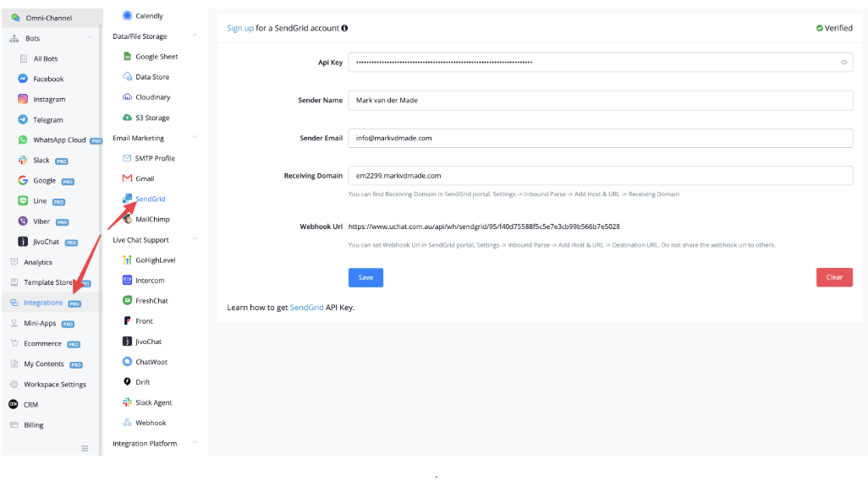
Task: Click the green Verified status label
Action: [834, 28]
